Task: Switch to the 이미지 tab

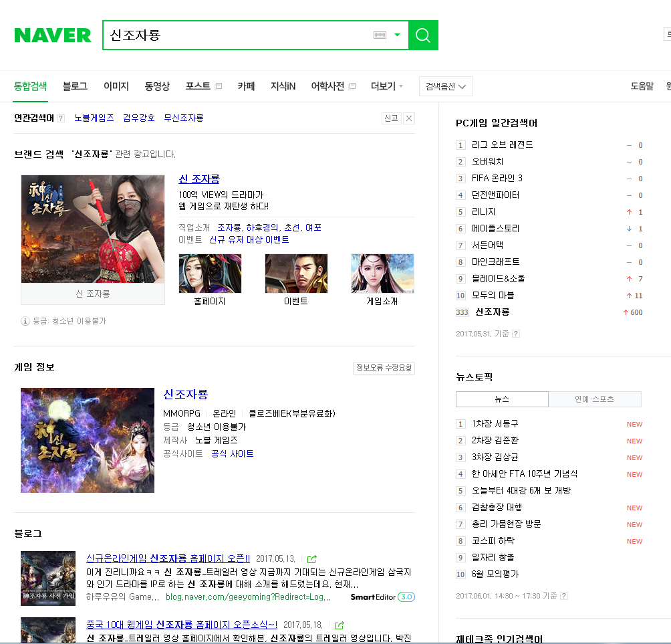Action: (116, 86)
